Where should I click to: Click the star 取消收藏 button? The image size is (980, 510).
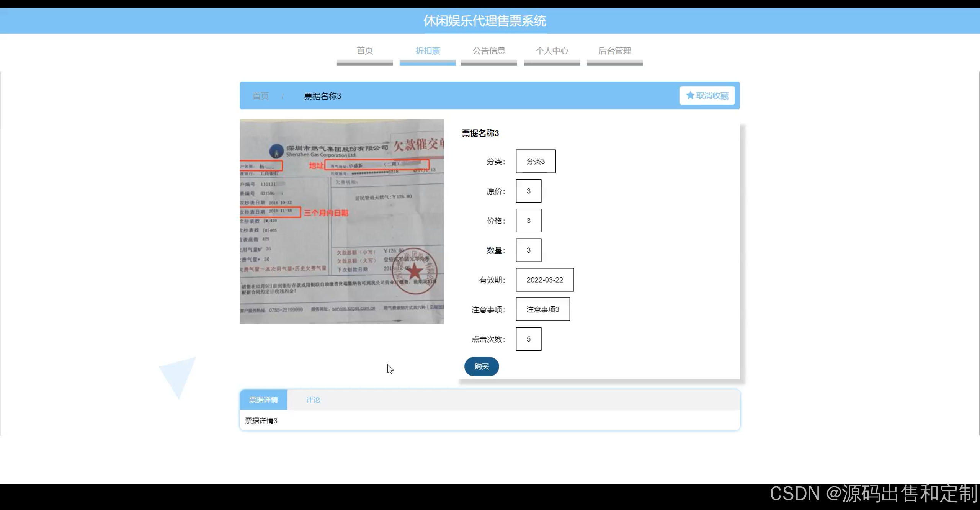click(x=707, y=96)
